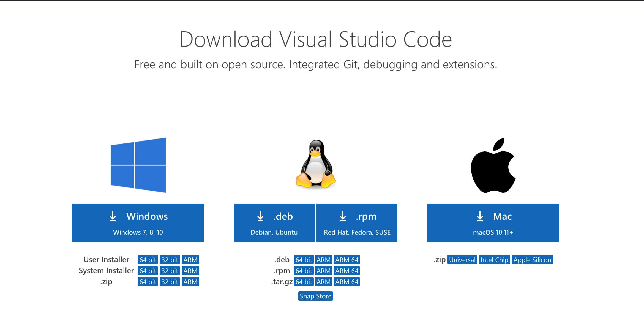Click the '.tar.gz' row label

point(282,282)
